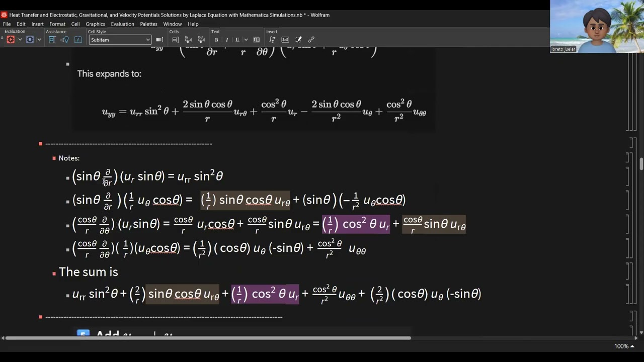Open the Cell menu

[75, 24]
